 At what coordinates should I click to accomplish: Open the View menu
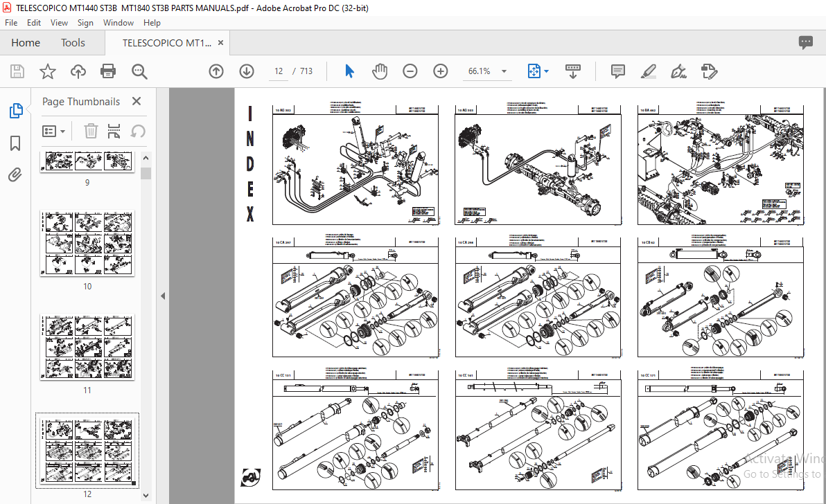point(59,23)
